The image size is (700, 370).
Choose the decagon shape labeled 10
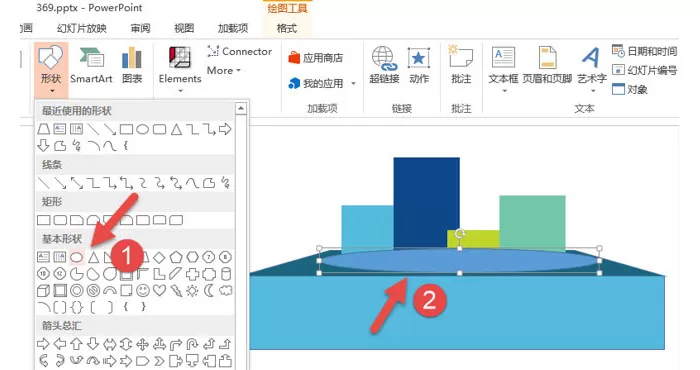click(x=43, y=274)
